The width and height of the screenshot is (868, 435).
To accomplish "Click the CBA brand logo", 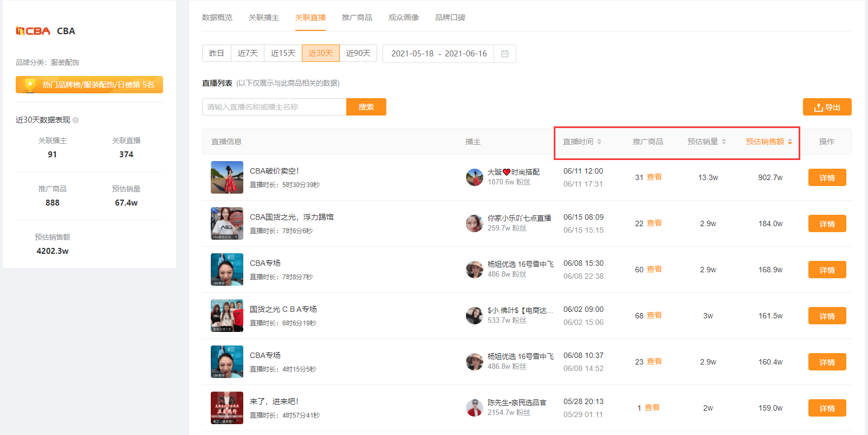I will (33, 31).
